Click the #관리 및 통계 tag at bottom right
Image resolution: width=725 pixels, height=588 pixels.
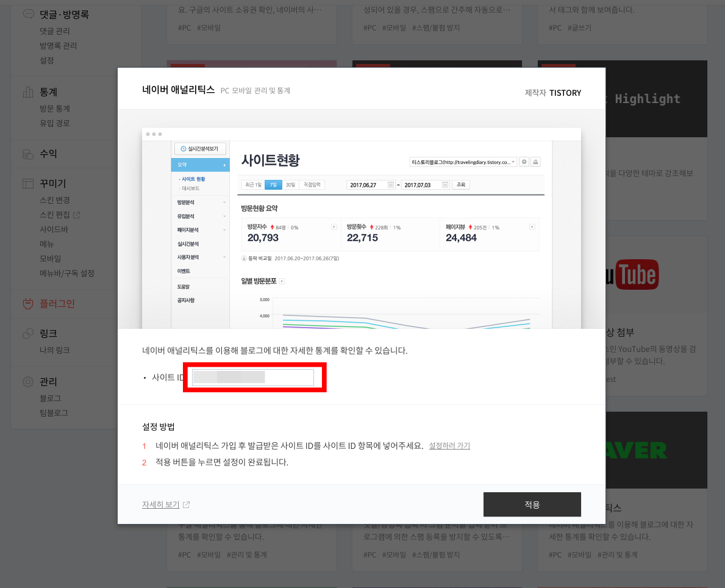click(x=617, y=554)
